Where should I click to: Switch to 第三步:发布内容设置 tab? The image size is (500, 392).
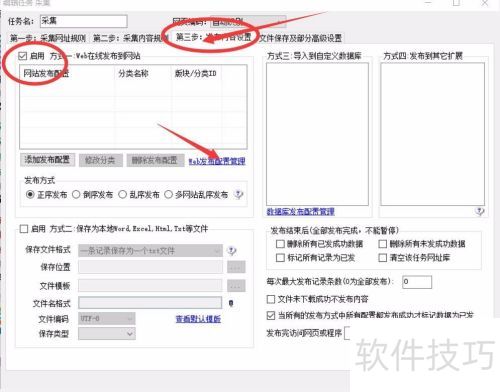[214, 37]
